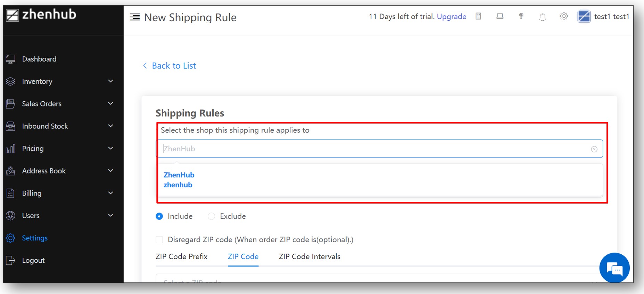This screenshot has height=294, width=644.
Task: Select the Include radio option
Action: pos(159,216)
